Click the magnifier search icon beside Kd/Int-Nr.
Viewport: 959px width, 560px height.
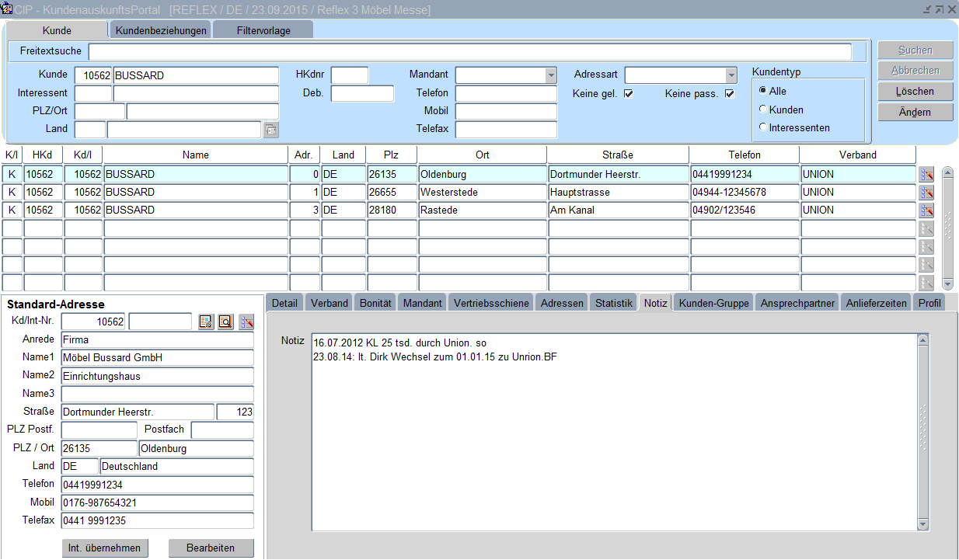click(x=225, y=322)
